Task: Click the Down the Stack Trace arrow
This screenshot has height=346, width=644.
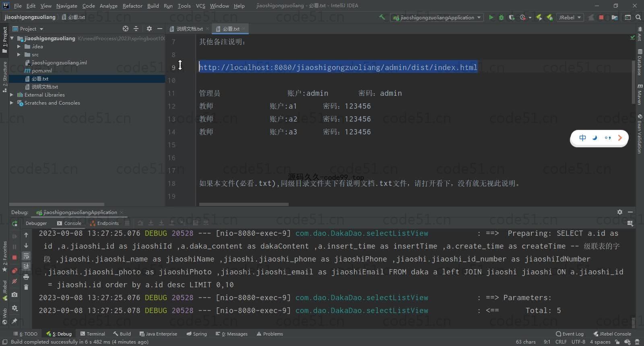Action: click(26, 245)
